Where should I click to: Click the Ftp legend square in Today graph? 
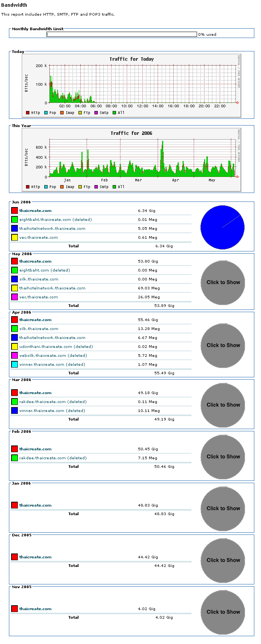(x=80, y=112)
